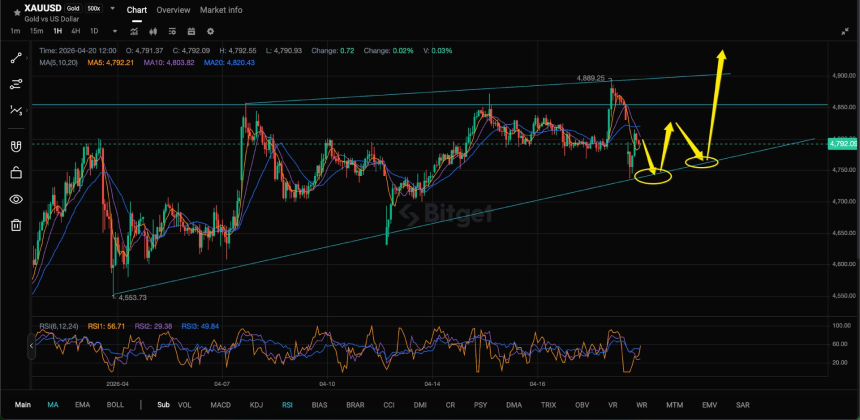The width and height of the screenshot is (860, 420).
Task: Show the EMV sub indicator
Action: (710, 405)
